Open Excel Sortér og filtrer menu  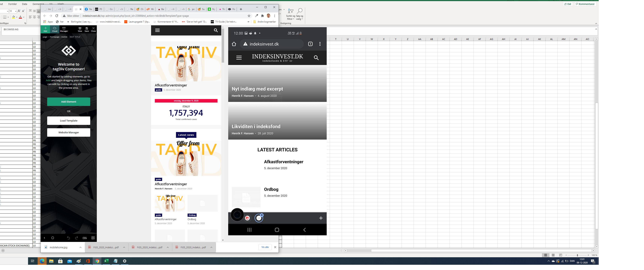[291, 14]
